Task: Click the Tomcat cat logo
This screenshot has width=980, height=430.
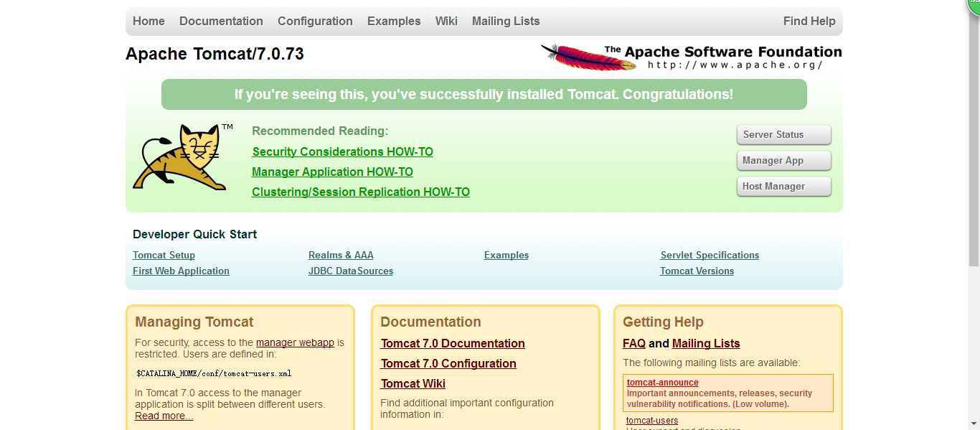Action: [x=183, y=157]
